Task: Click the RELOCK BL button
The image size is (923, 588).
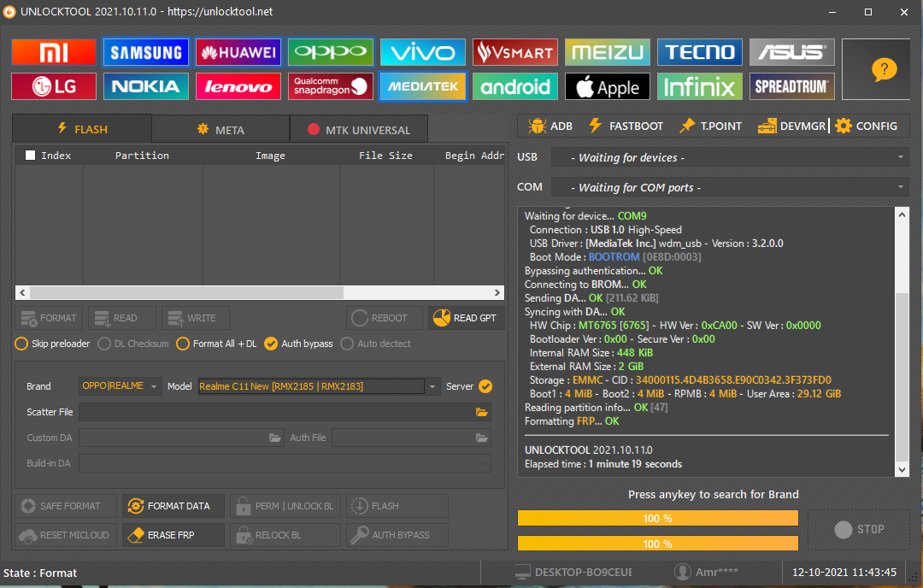Action: [285, 535]
